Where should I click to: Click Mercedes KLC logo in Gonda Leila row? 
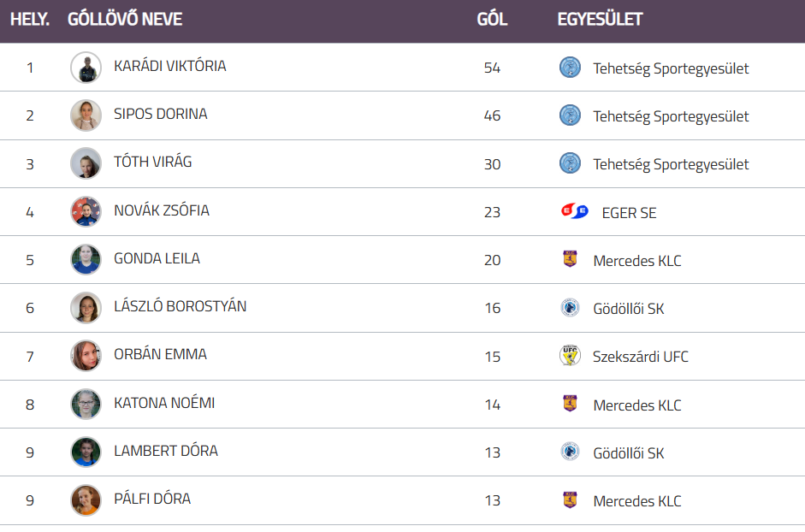[570, 259]
